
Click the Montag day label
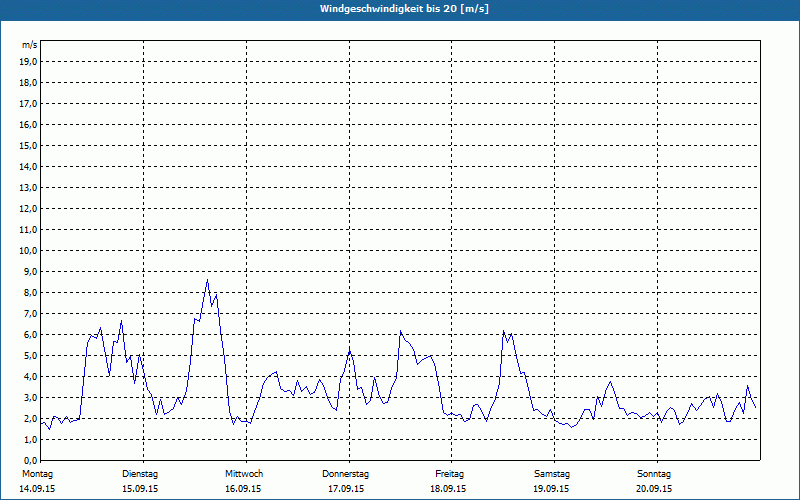pos(37,474)
